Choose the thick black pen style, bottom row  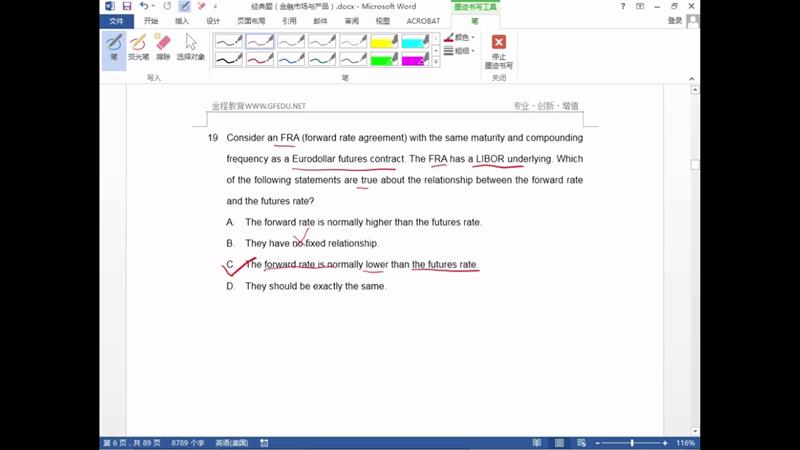pyautogui.click(x=229, y=59)
